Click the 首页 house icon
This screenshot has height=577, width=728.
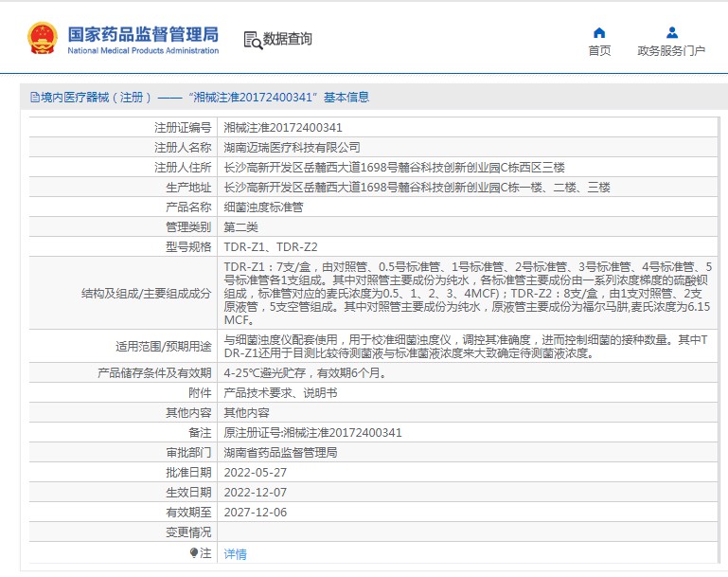(x=598, y=32)
